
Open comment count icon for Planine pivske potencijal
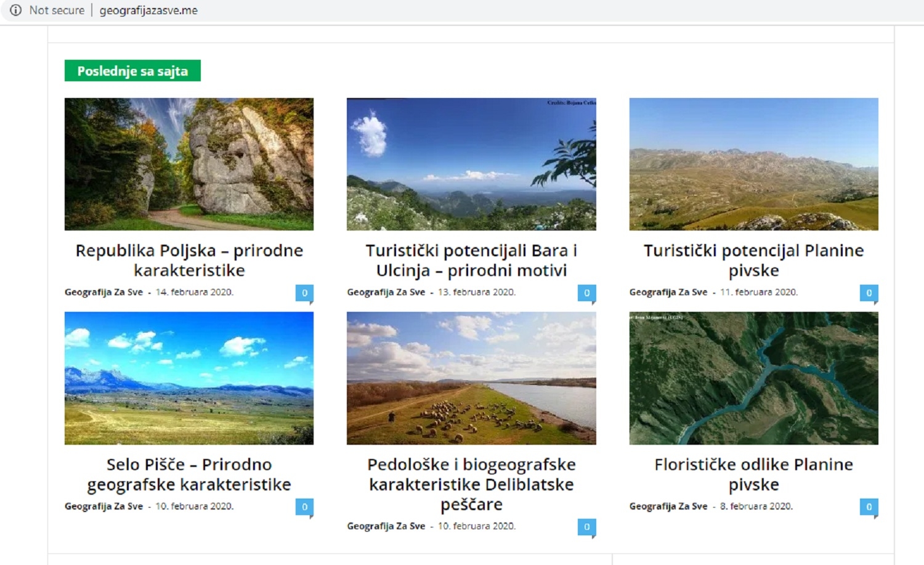coord(868,293)
